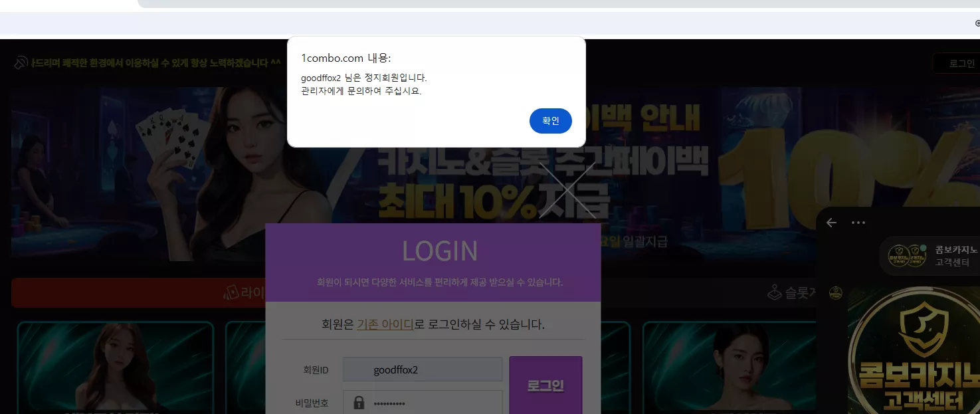Image resolution: width=980 pixels, height=414 pixels.
Task: Click the 10% payback promotional banner
Action: 495,174
